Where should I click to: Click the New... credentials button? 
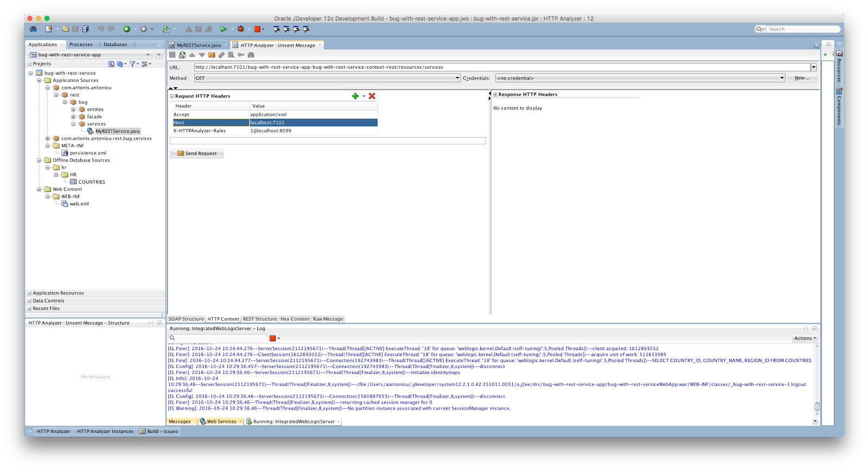click(802, 78)
